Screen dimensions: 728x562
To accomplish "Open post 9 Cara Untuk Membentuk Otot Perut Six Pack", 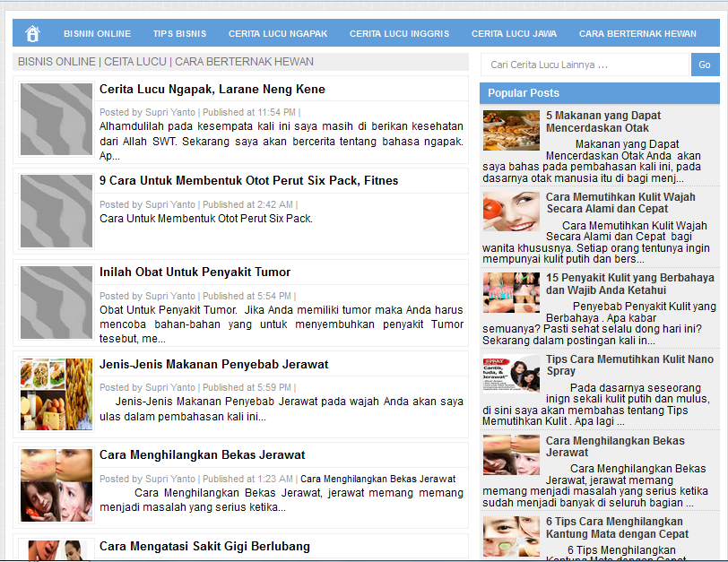I will (248, 180).
